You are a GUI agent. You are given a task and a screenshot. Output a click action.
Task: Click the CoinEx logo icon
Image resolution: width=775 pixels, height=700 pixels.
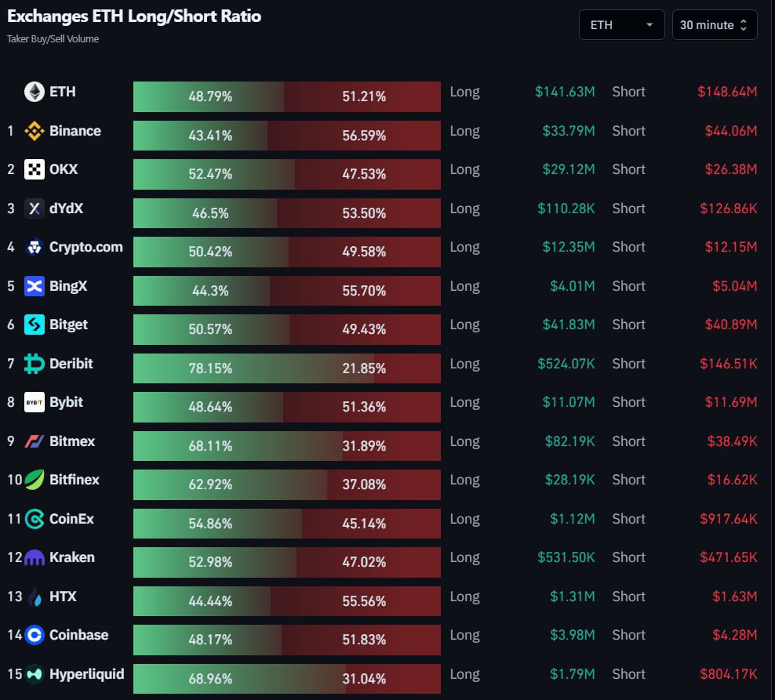tap(34, 519)
